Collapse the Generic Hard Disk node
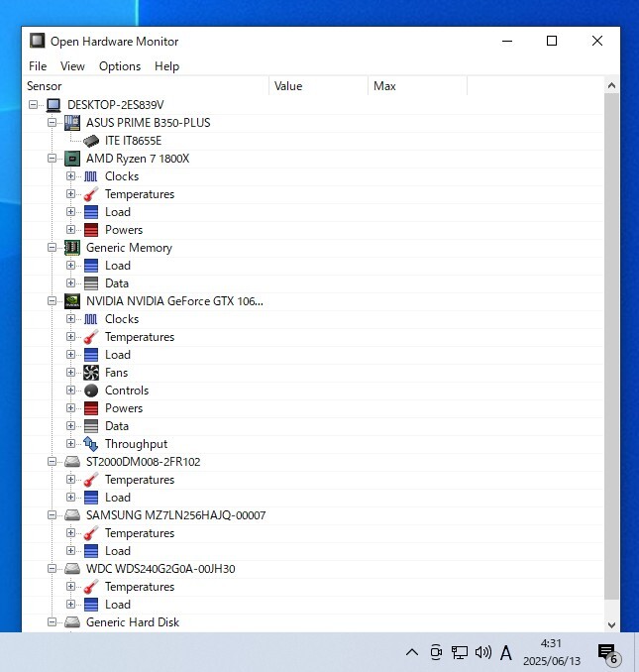639x672 pixels. pos(52,622)
